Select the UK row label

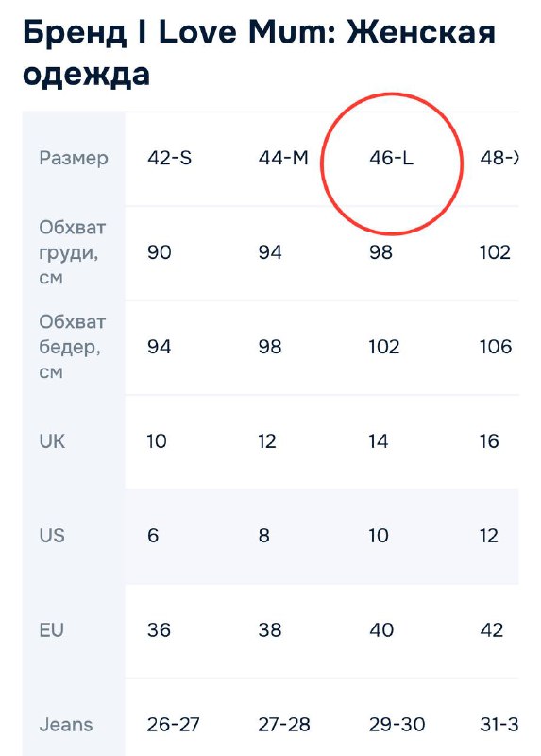click(52, 441)
